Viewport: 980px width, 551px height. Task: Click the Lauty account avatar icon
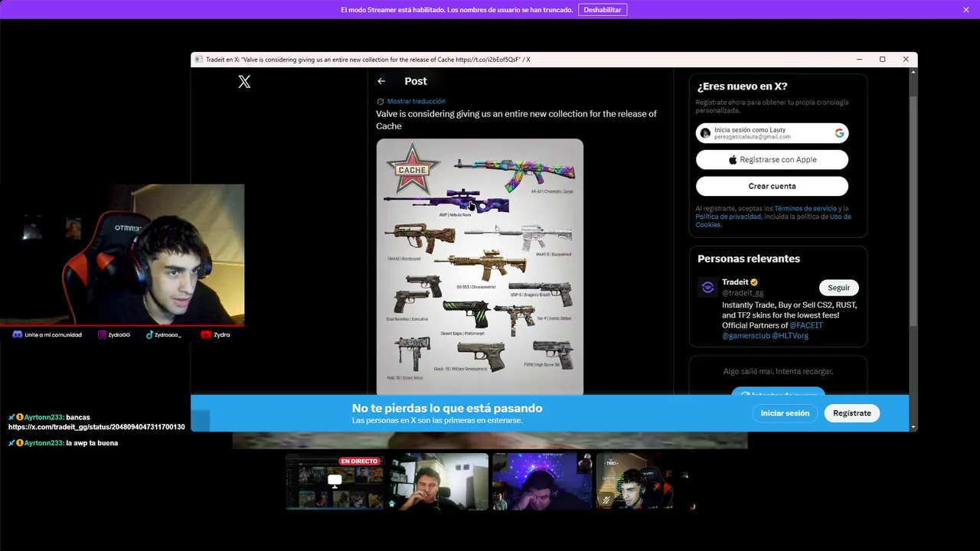coord(705,133)
